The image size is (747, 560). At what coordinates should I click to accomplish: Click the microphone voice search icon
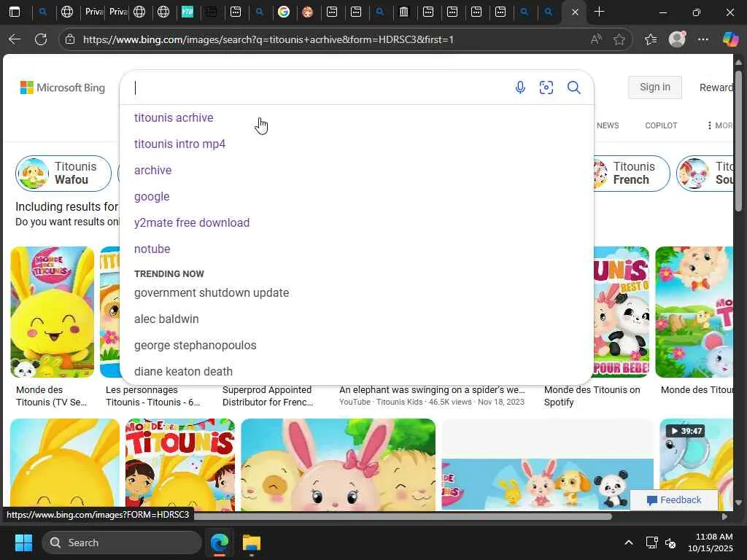(x=520, y=87)
